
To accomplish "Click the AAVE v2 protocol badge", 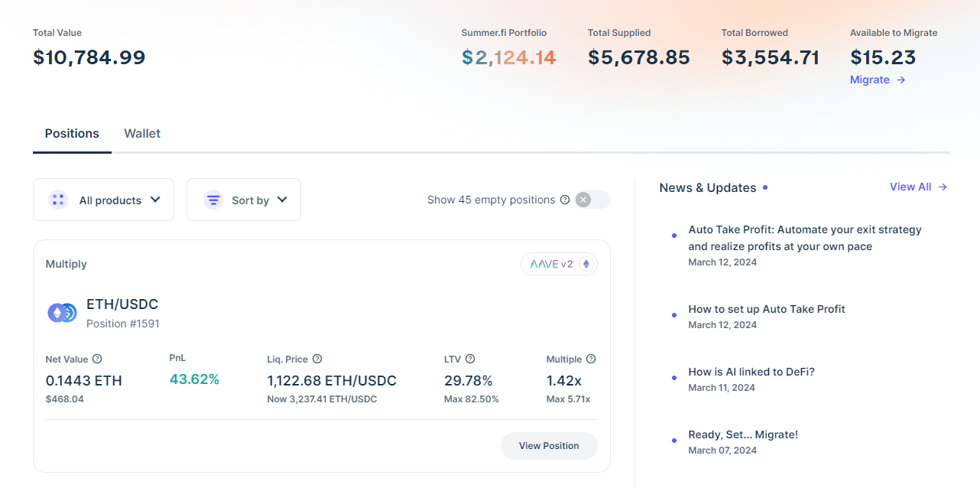I will point(559,264).
